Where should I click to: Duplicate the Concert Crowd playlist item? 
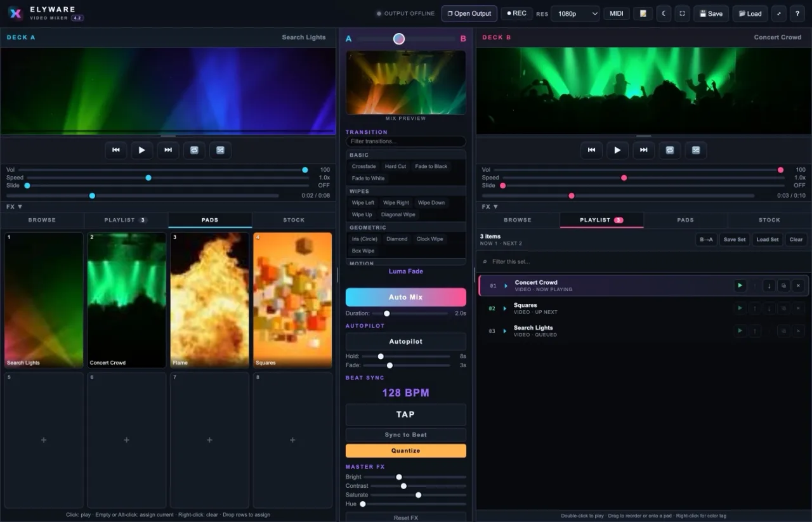click(x=783, y=286)
